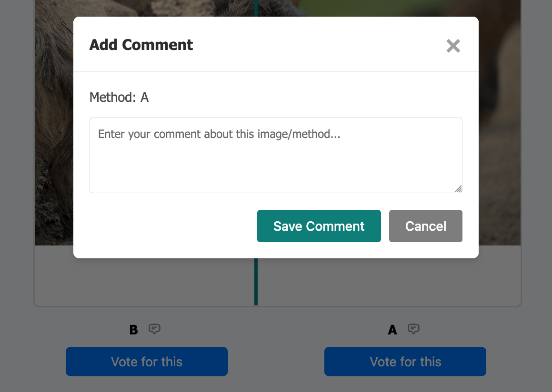Grab the textarea resize handle corner
The image size is (552, 392).
tap(458, 189)
